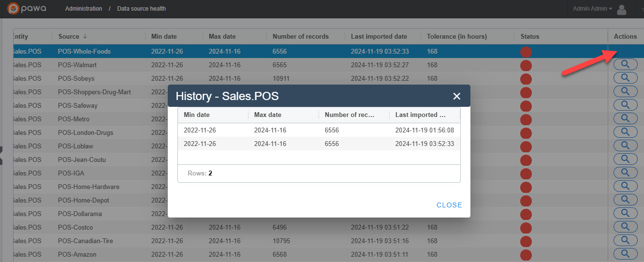Image resolution: width=644 pixels, height=262 pixels.
Task: Sort table by Source column header
Action: (73, 36)
